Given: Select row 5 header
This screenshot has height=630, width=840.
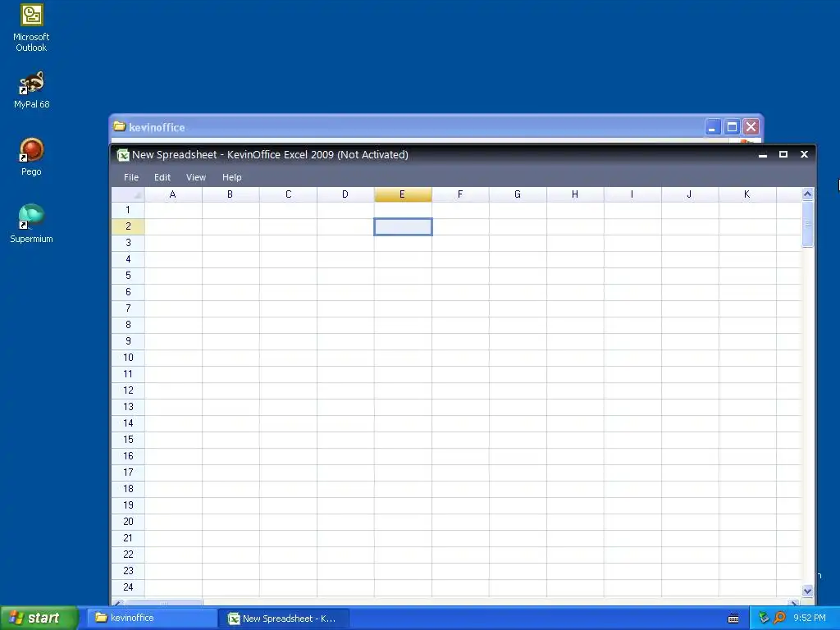Looking at the screenshot, I should point(128,276).
